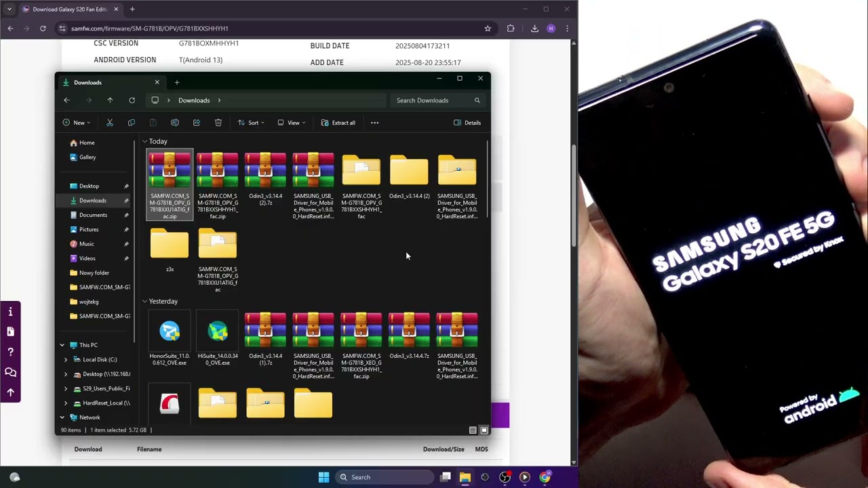This screenshot has width=868, height=488.
Task: Open the Details pane
Action: [x=467, y=123]
